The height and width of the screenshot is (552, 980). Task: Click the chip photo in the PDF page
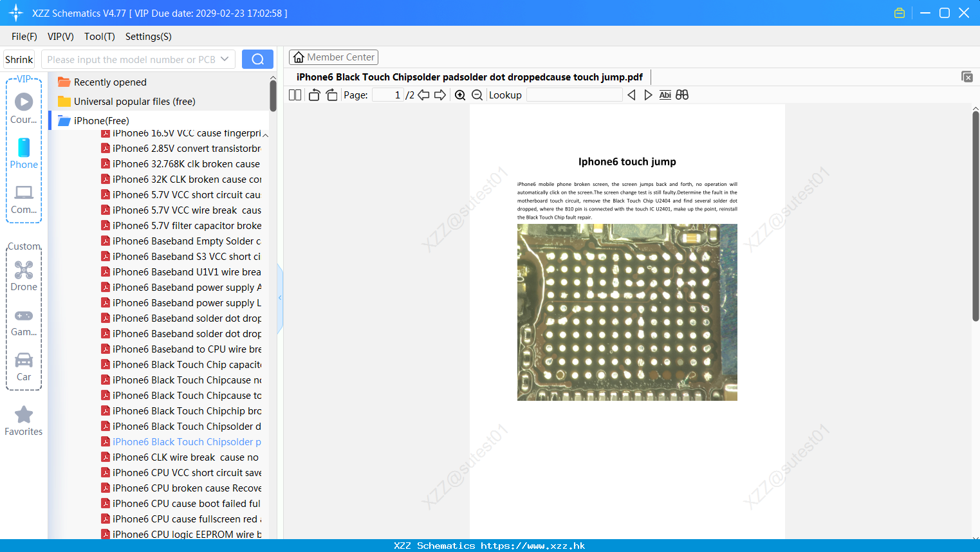pos(627,312)
